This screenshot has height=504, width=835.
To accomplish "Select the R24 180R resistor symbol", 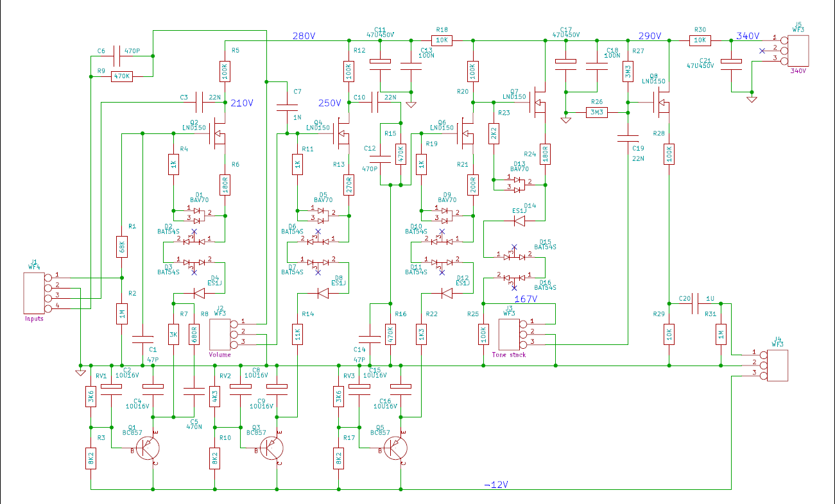I will click(545, 154).
